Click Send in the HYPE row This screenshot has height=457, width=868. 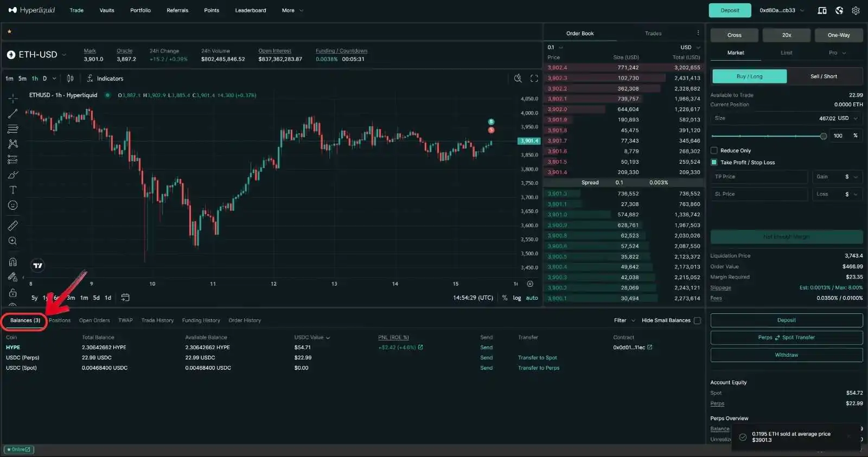click(487, 347)
